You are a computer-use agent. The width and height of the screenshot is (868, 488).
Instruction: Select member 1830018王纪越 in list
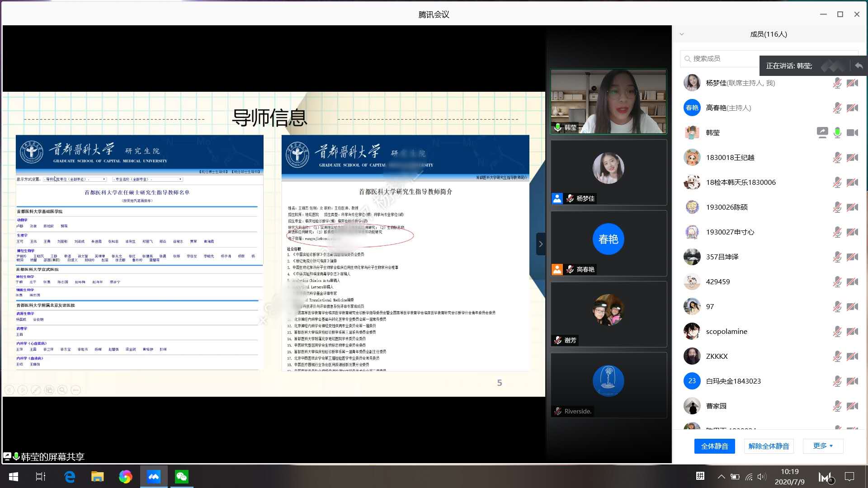point(730,158)
